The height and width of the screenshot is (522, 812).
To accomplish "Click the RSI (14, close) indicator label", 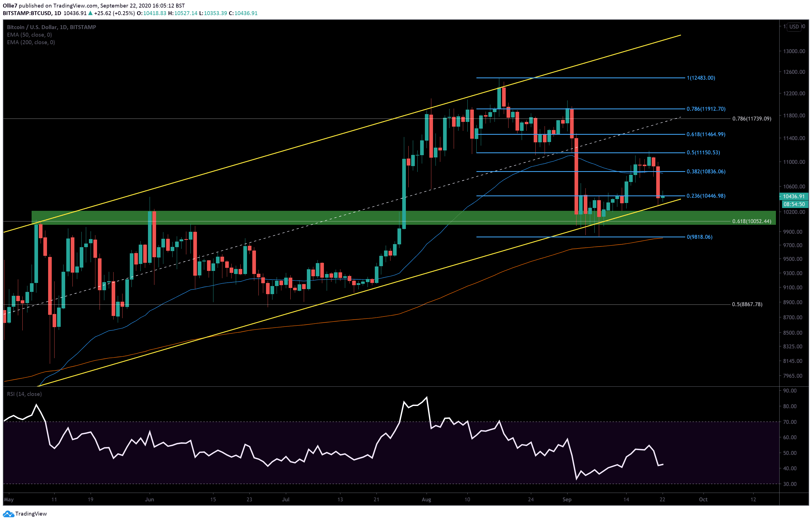I will pyautogui.click(x=24, y=394).
